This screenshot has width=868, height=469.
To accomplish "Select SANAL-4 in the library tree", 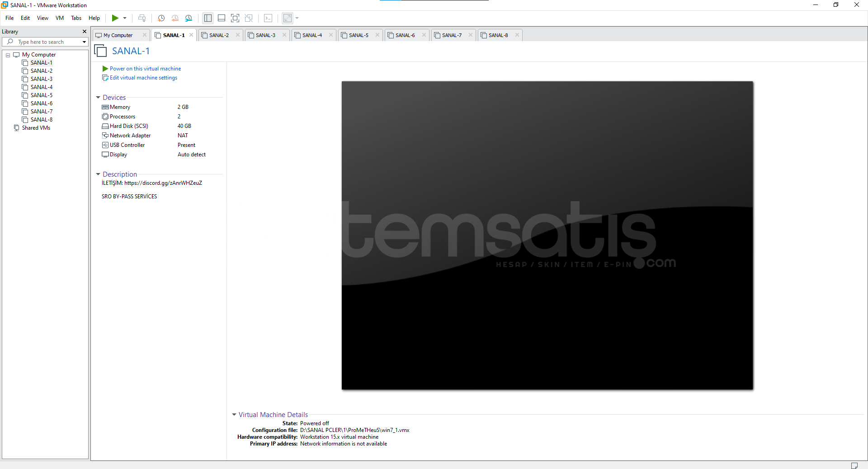I will click(42, 87).
